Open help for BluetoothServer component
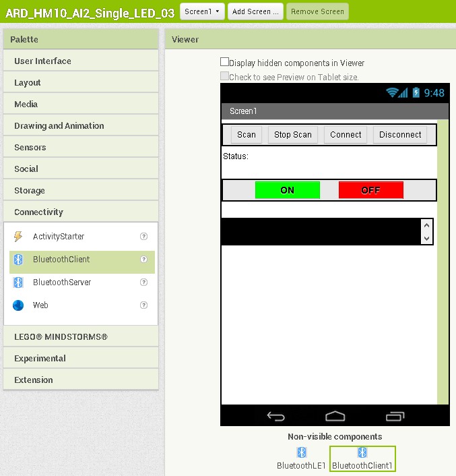456x476 pixels. [143, 282]
